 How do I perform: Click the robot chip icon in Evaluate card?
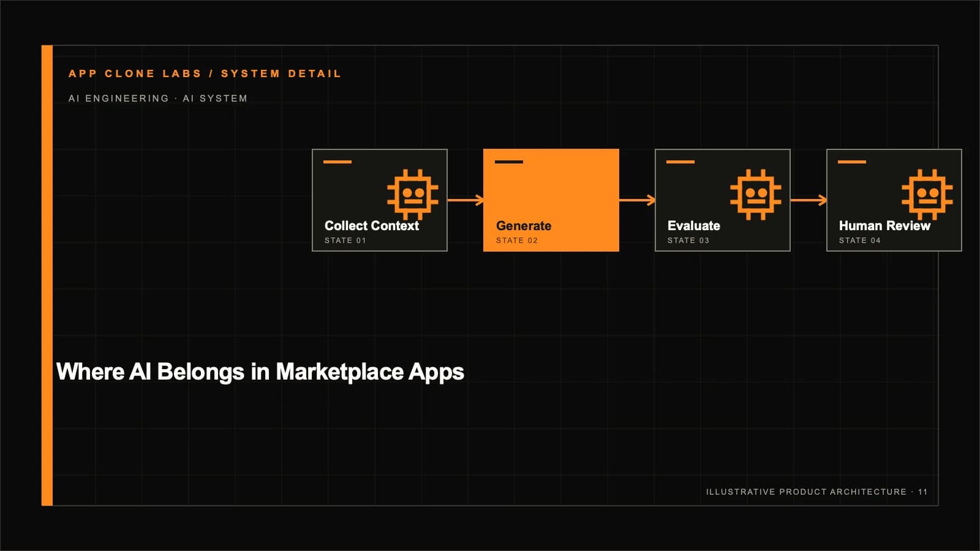(756, 195)
